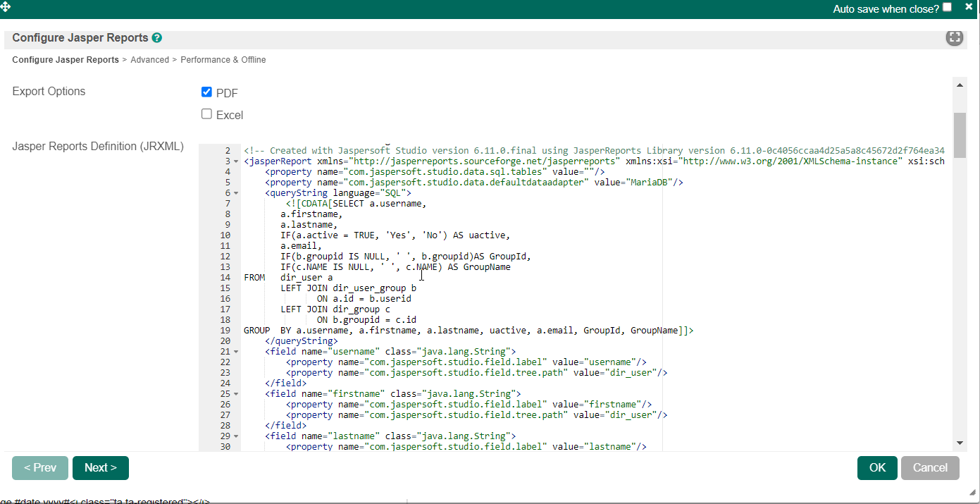Open Performance & Offline breadcrumb section
Image resolution: width=980 pixels, height=504 pixels.
[223, 60]
